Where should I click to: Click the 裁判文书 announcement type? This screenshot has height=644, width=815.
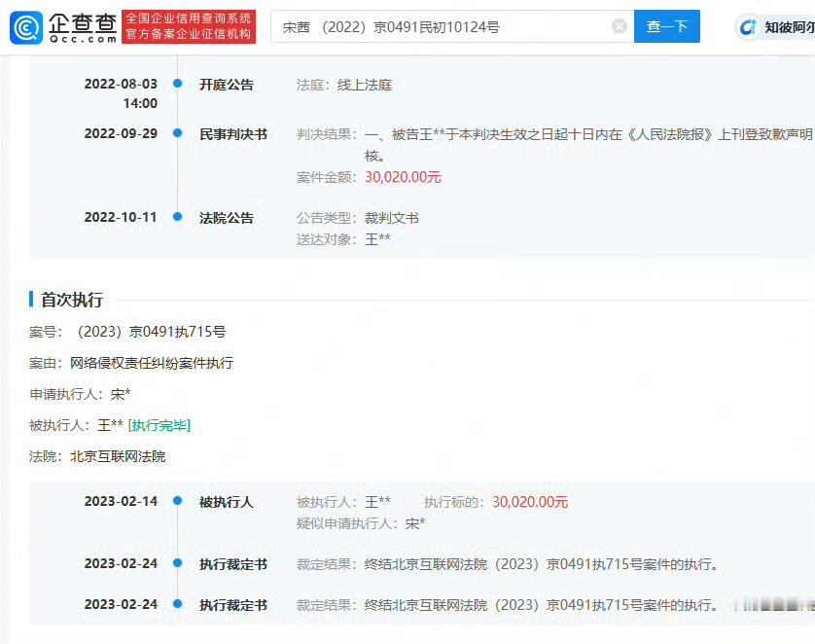(391, 218)
